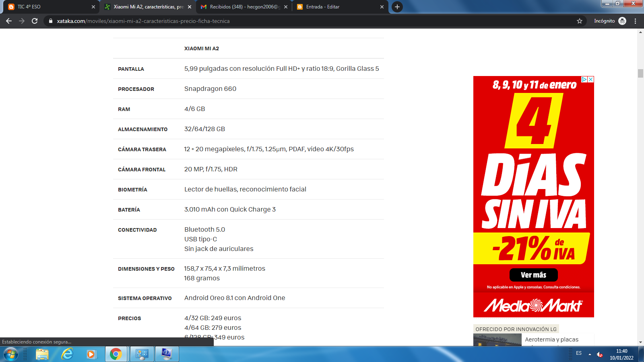Click the scrollbar up arrow

click(640, 32)
